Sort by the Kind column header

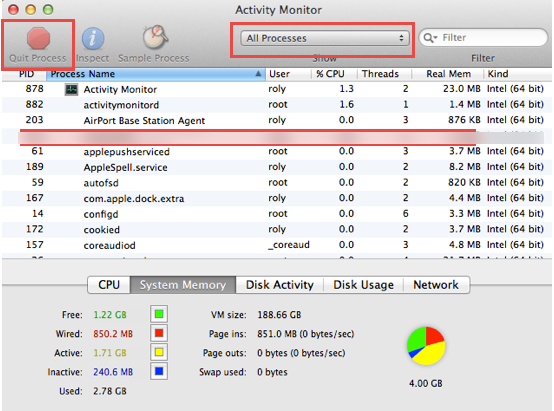[x=518, y=74]
